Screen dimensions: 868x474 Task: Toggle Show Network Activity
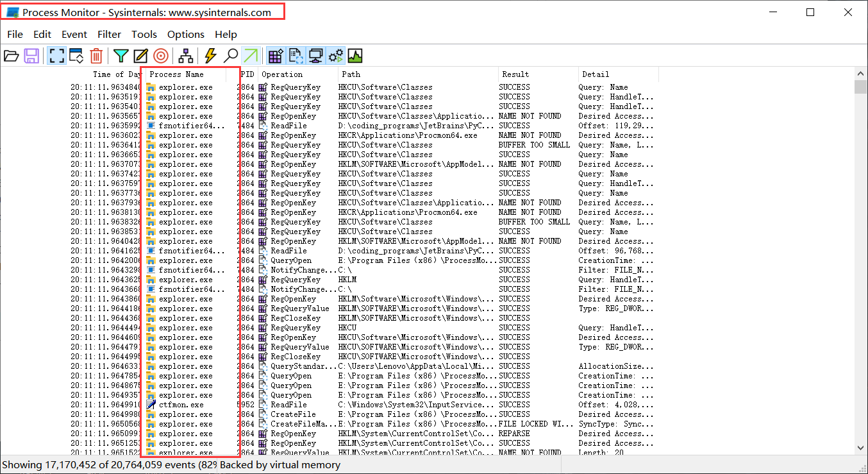[315, 56]
